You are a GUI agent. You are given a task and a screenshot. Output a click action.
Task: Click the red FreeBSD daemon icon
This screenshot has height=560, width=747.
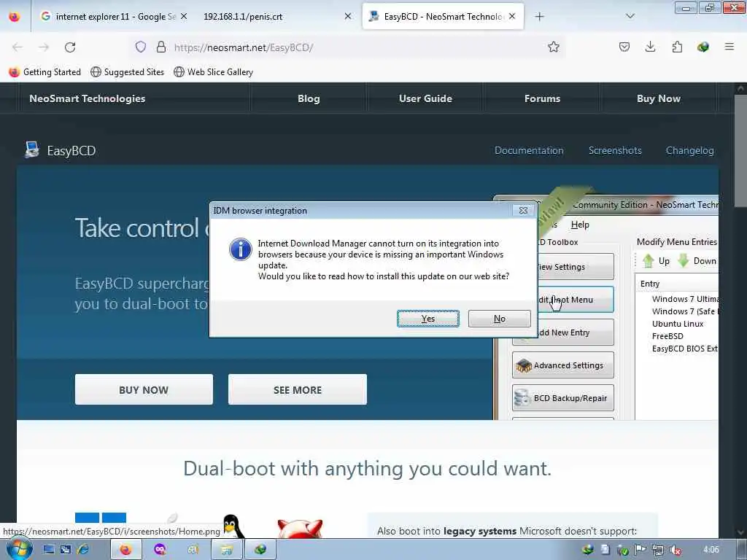point(300,529)
